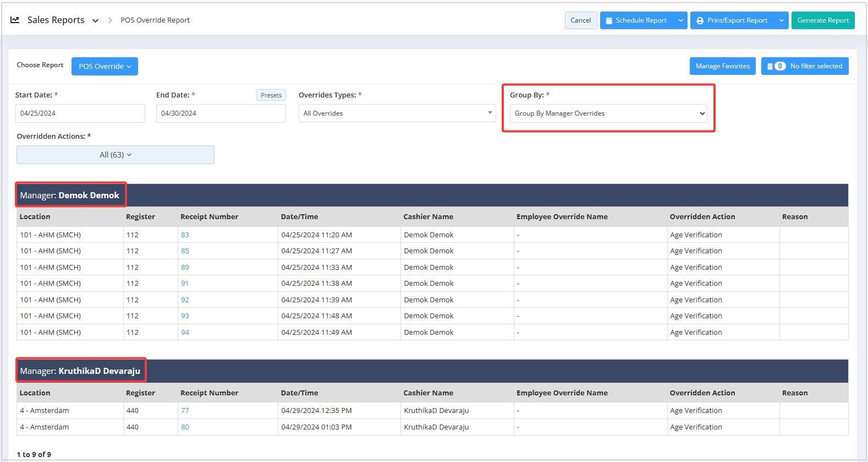868x462 pixels.
Task: Open receipt number 92 link
Action: 185,300
